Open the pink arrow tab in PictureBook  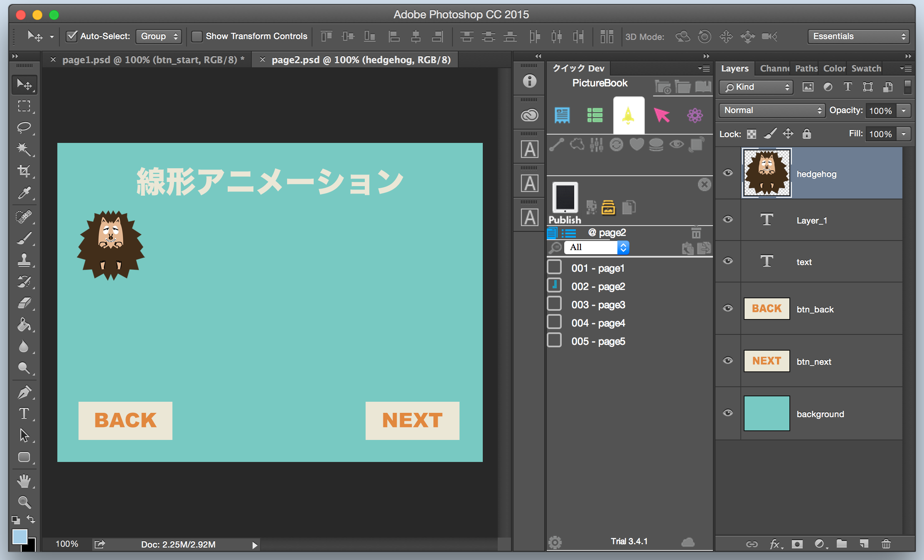point(661,115)
